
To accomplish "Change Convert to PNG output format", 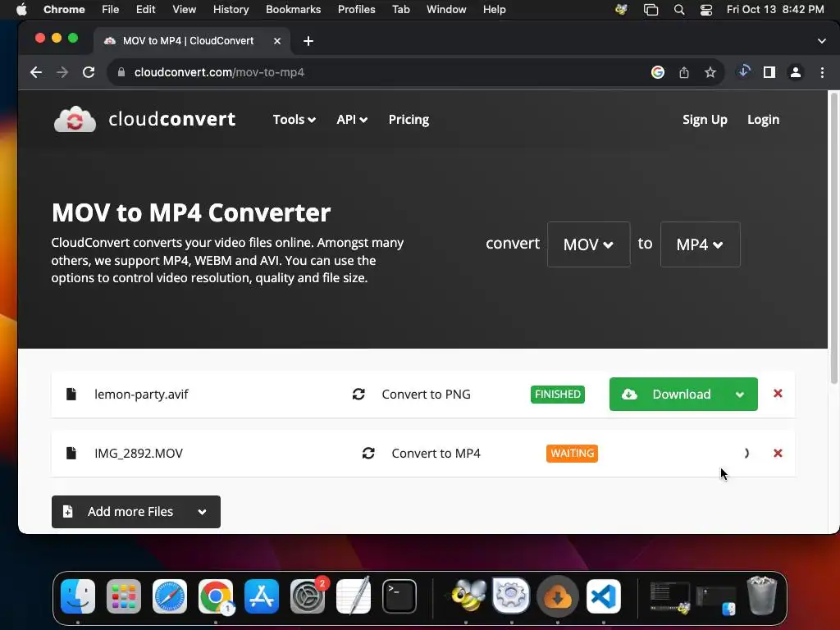I will click(426, 395).
